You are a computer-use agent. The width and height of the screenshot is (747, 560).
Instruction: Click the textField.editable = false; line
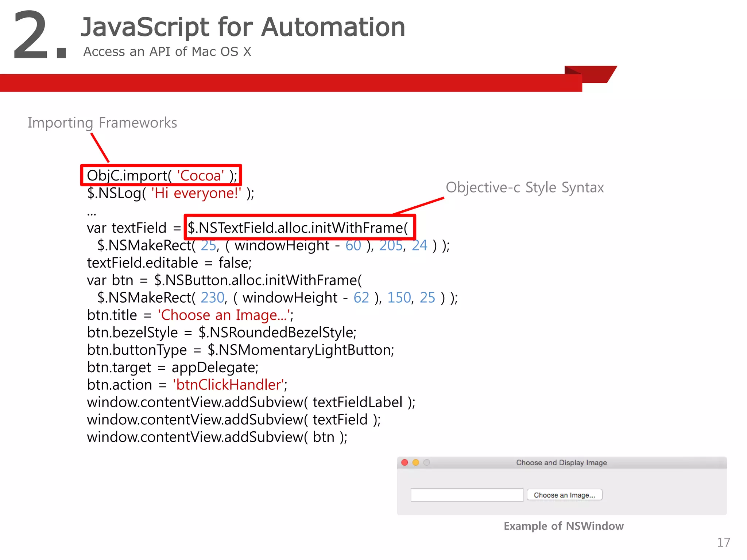[x=169, y=262]
